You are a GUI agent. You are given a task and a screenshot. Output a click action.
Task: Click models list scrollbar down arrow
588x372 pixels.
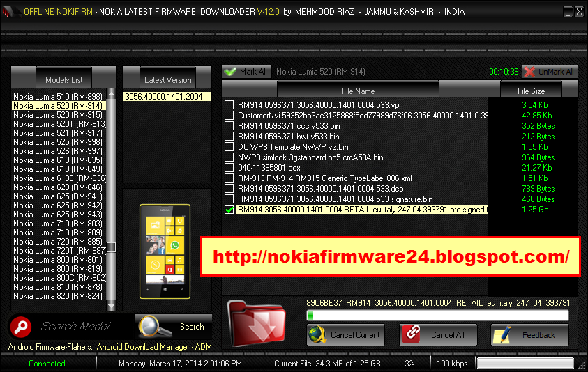click(112, 306)
